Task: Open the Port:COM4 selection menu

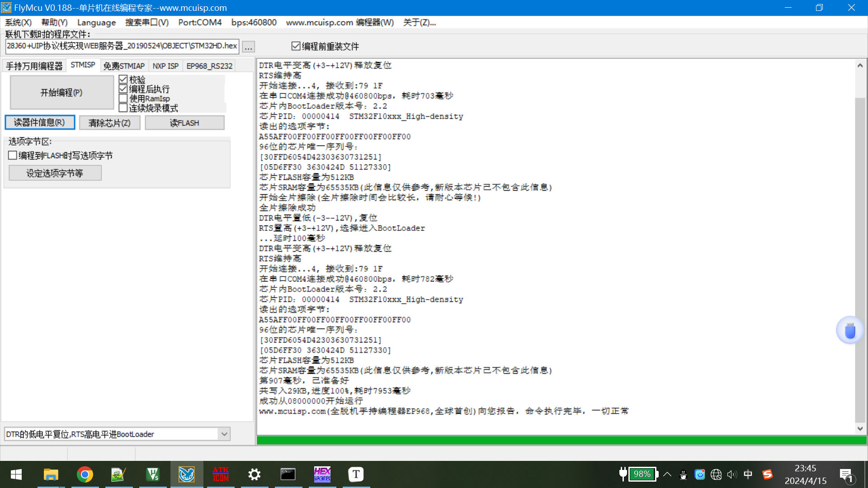Action: point(200,22)
